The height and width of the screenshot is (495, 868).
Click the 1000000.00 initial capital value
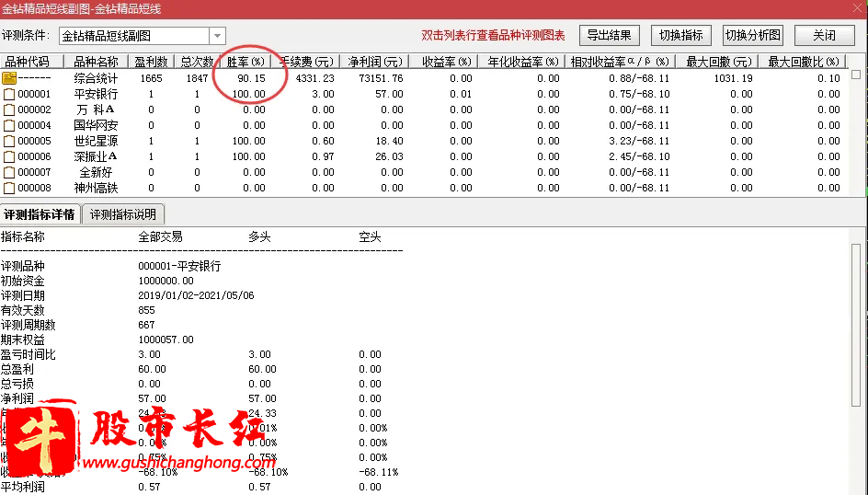click(166, 281)
